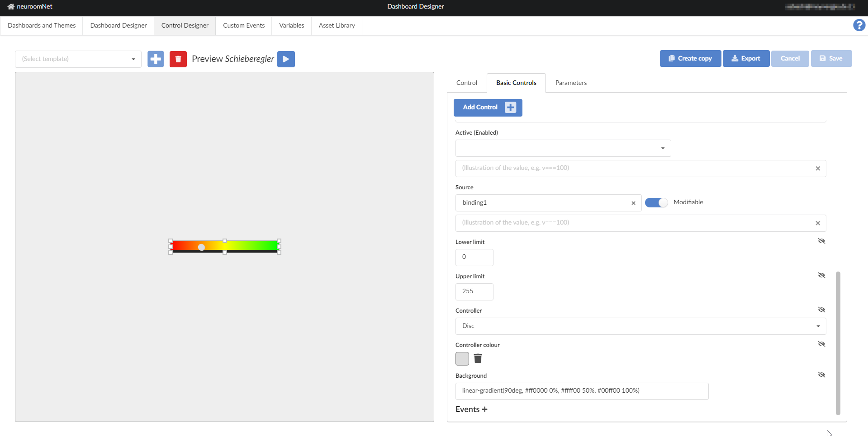Click the red delete control icon

(x=178, y=59)
